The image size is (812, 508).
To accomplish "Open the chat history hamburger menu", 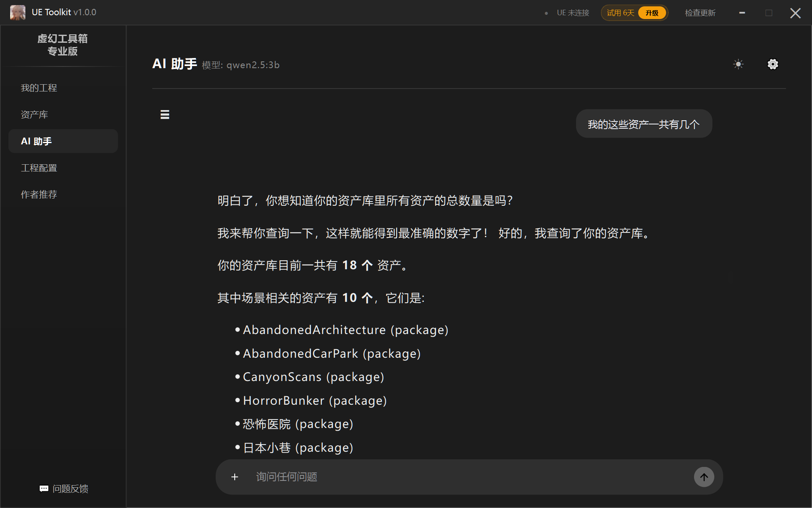I will (165, 115).
